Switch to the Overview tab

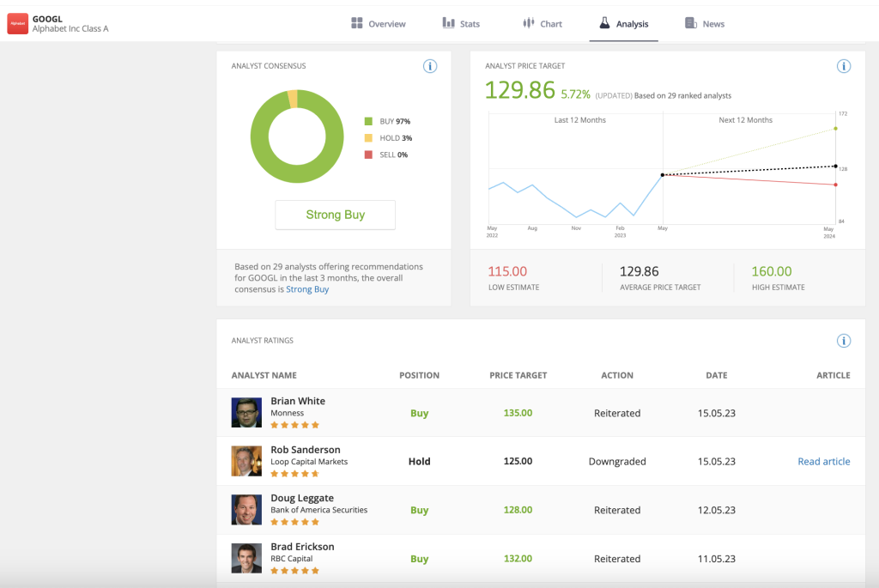coord(379,23)
